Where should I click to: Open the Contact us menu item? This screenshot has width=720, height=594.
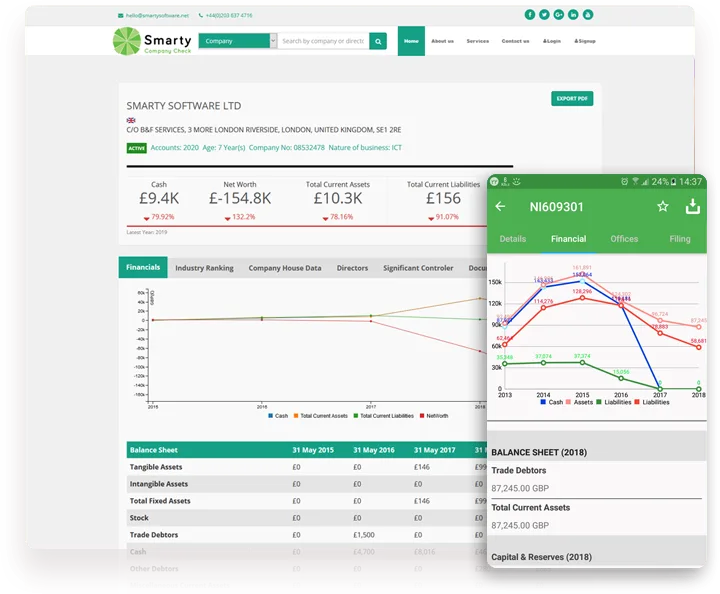515,41
